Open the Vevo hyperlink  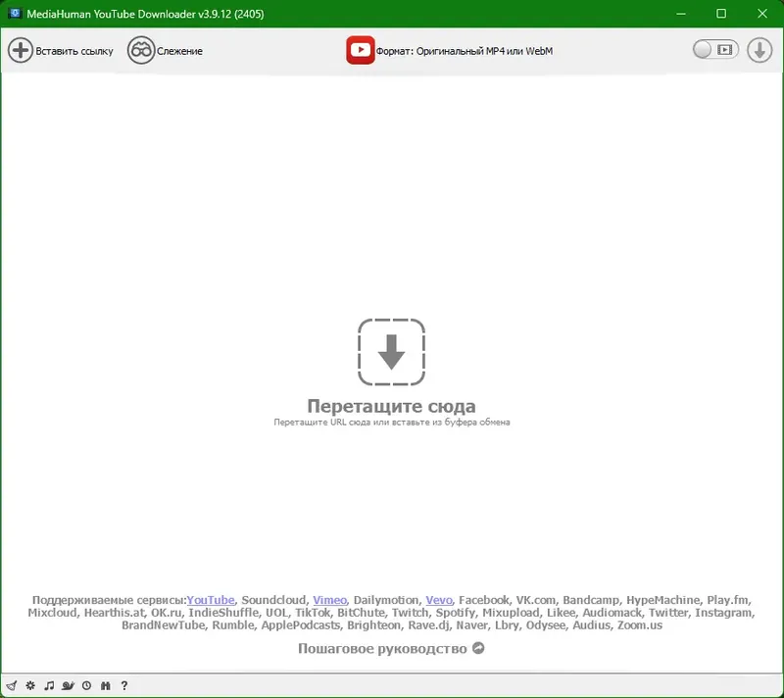(438, 599)
